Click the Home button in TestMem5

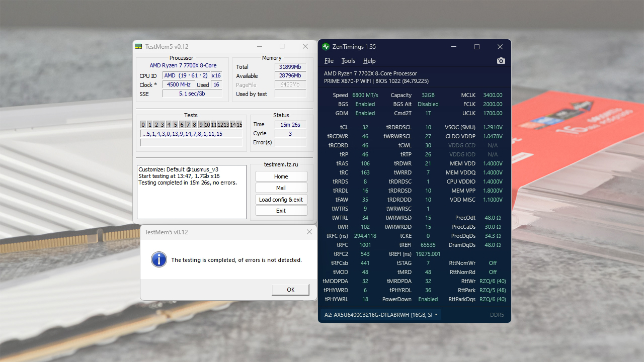(281, 176)
